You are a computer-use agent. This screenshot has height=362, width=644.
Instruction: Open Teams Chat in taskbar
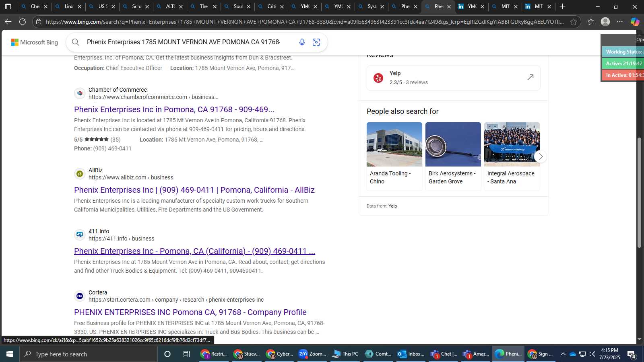pos(444,354)
